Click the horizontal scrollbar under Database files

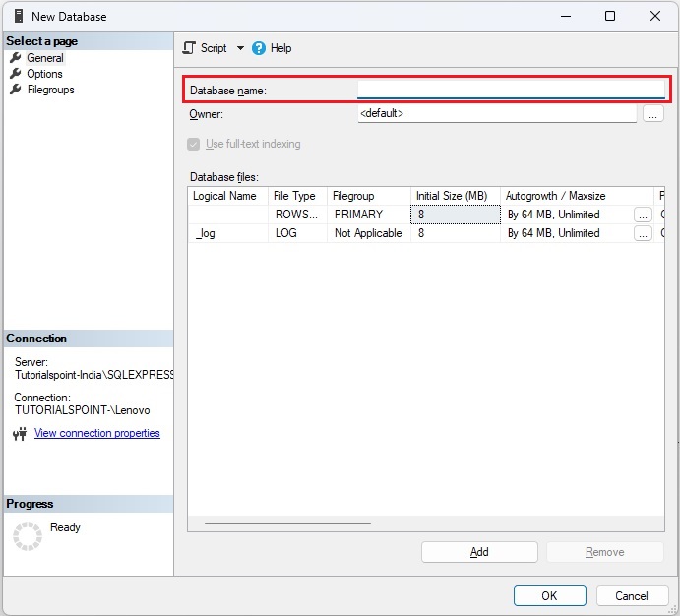pyautogui.click(x=287, y=524)
